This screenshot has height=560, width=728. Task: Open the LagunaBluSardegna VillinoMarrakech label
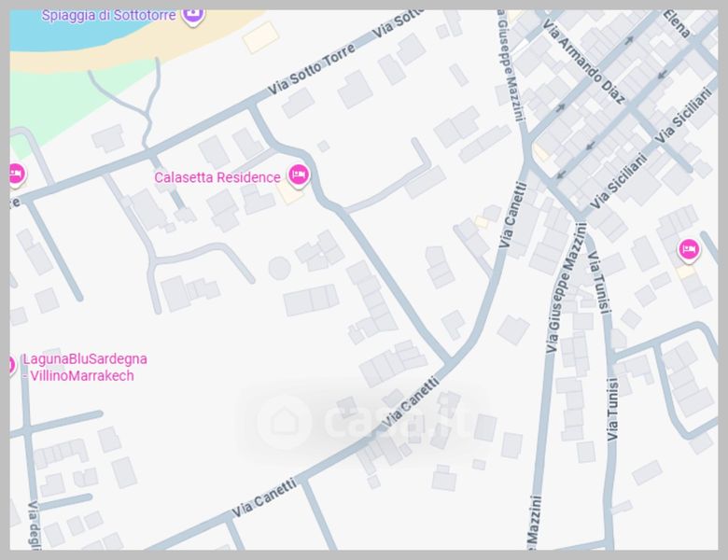(85, 368)
